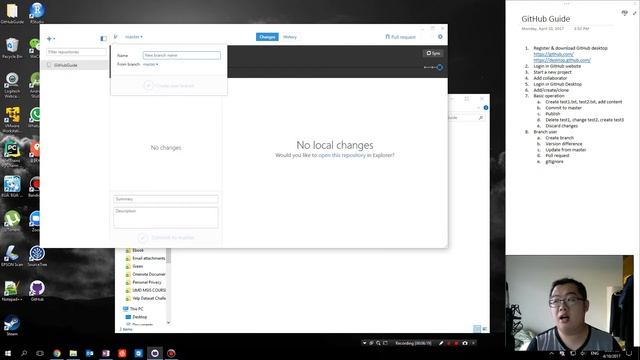The image size is (640, 360).
Task: Open the settings gear in GitHub Desktop
Action: coord(440,37)
